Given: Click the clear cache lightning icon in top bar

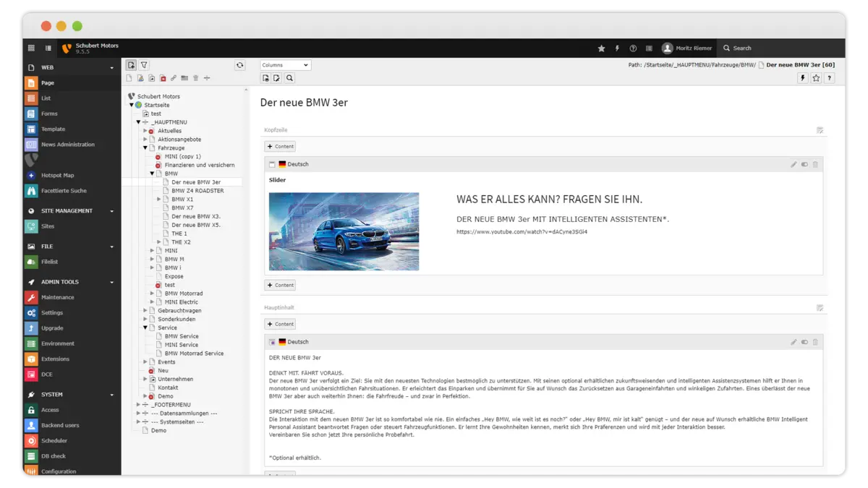Looking at the screenshot, I should pos(617,48).
